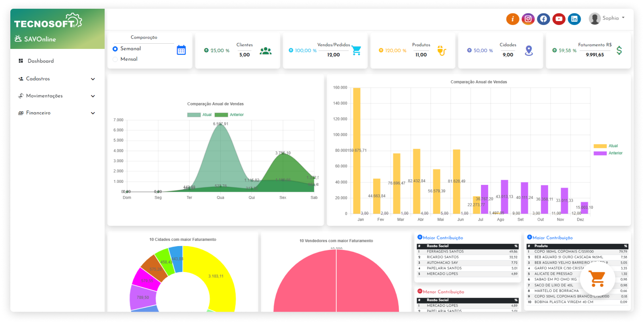Open the Sophia user dropdown
The width and height of the screenshot is (644, 324).
click(607, 18)
